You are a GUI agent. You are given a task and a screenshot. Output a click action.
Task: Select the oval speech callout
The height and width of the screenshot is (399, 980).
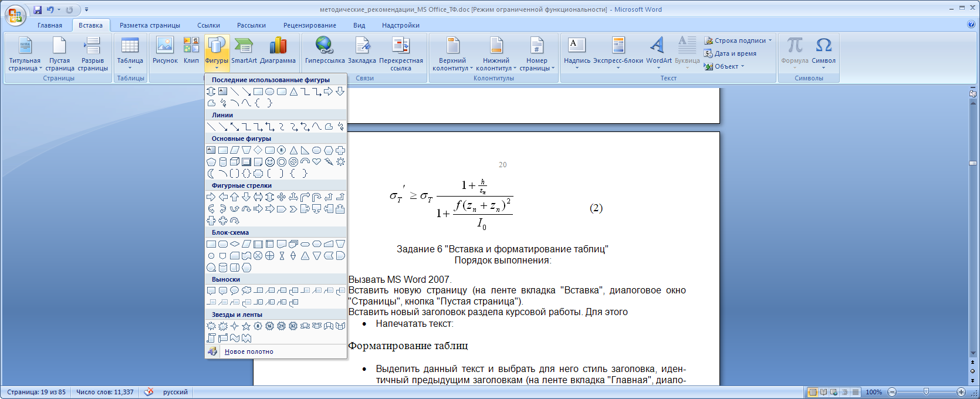(x=235, y=291)
